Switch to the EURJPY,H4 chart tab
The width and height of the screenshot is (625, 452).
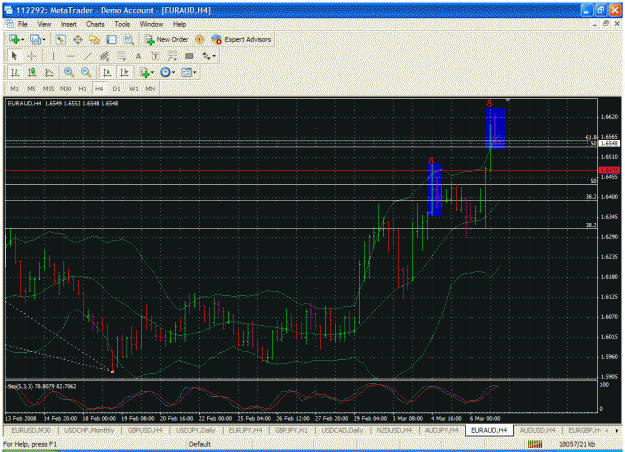(x=246, y=430)
